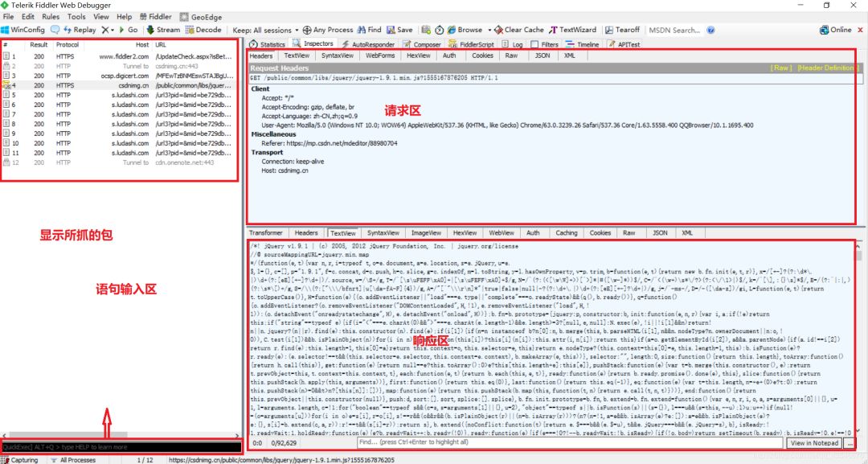Sort sessions by Result column header
The height and width of the screenshot is (464, 868).
[39, 44]
